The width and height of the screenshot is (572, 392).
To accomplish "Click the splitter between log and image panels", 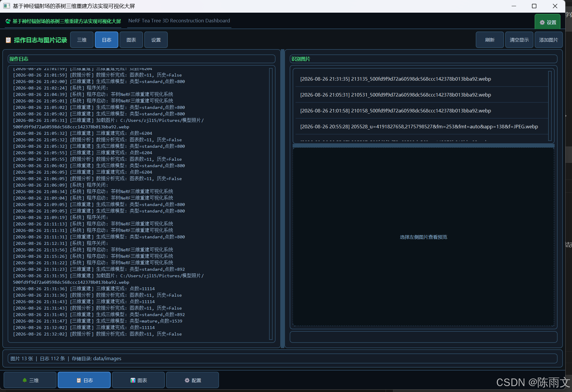I will [283, 199].
